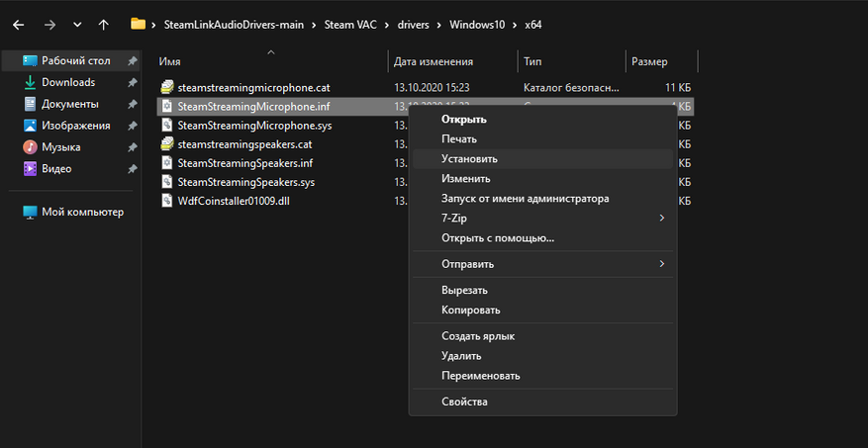868x448 pixels.
Task: Choose Свойства from the context menu
Action: pyautogui.click(x=464, y=402)
